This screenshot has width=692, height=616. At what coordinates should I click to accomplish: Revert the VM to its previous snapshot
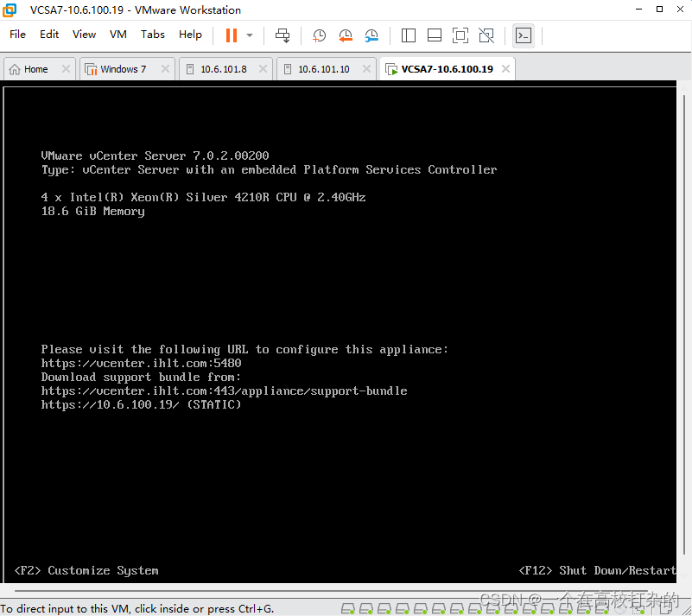[x=346, y=35]
